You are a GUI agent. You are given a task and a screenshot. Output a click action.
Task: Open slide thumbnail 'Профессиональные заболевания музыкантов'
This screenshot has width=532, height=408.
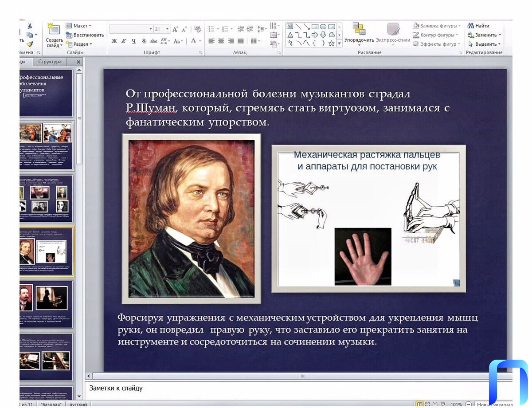coord(46,93)
